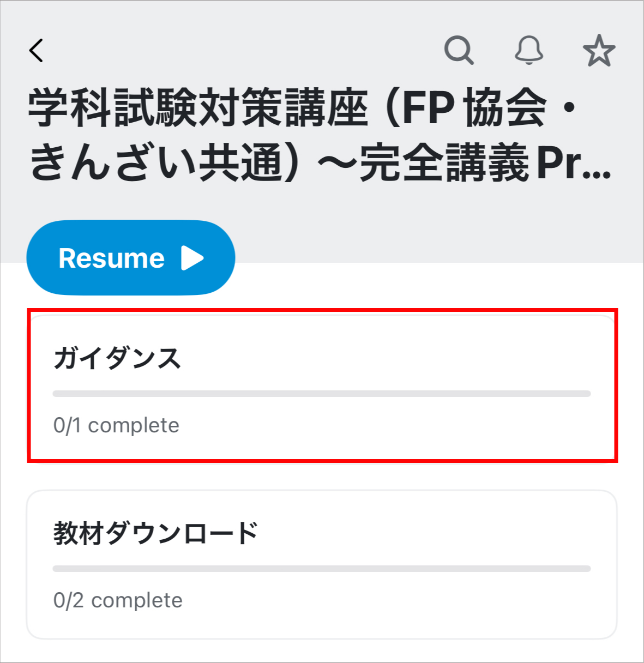
Task: Click the course title starting 学科試験対策講座
Action: tap(197, 108)
